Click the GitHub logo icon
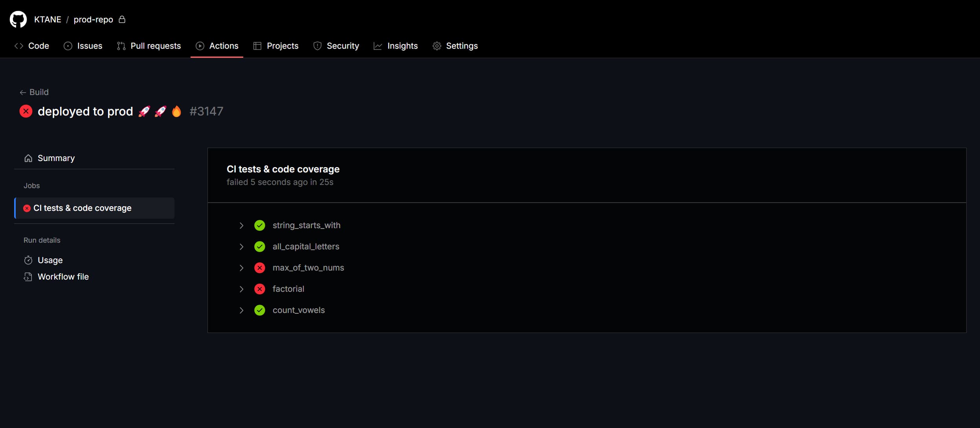The width and height of the screenshot is (980, 428). [18, 19]
